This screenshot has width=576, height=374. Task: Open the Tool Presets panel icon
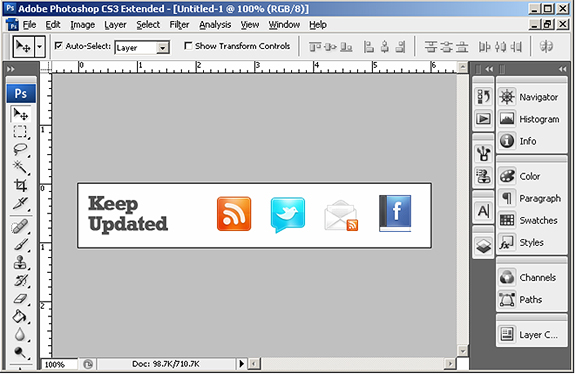pos(483,153)
